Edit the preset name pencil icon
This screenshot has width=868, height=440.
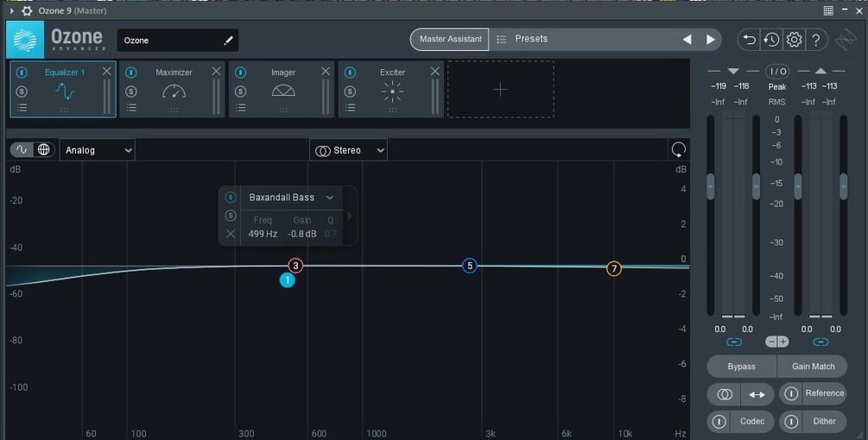tap(228, 41)
